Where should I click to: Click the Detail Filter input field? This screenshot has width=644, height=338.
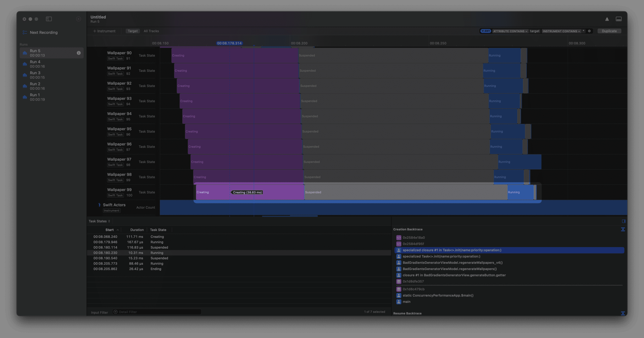coord(157,312)
